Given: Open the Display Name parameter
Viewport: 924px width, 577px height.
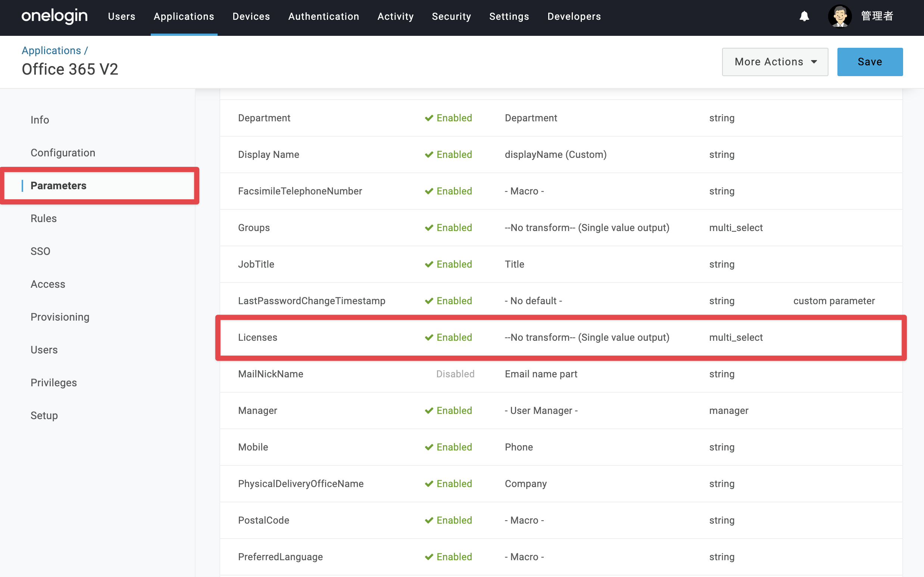Looking at the screenshot, I should [561, 155].
